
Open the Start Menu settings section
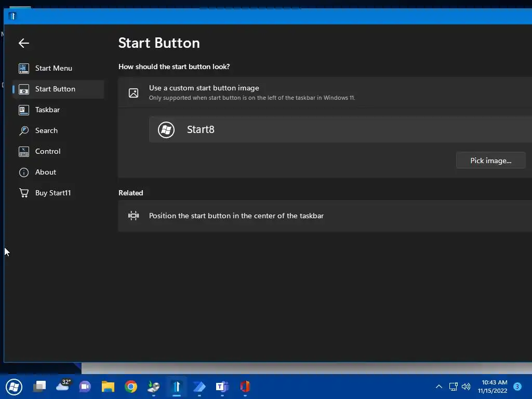coord(58,68)
